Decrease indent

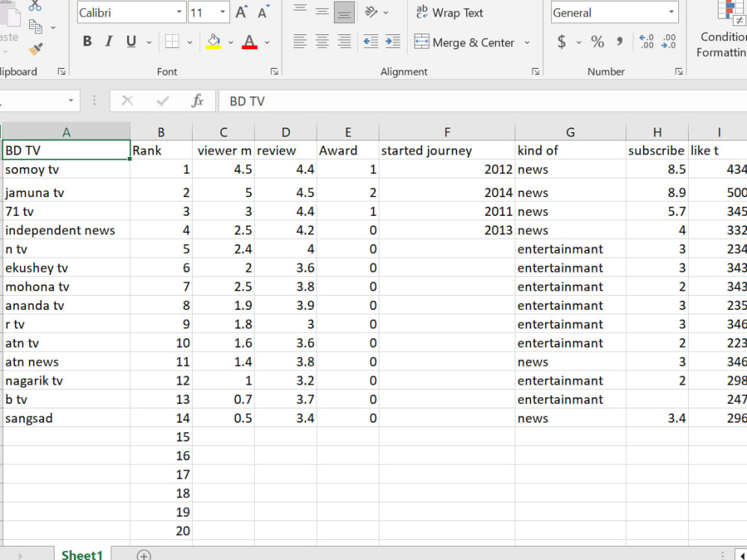[371, 42]
